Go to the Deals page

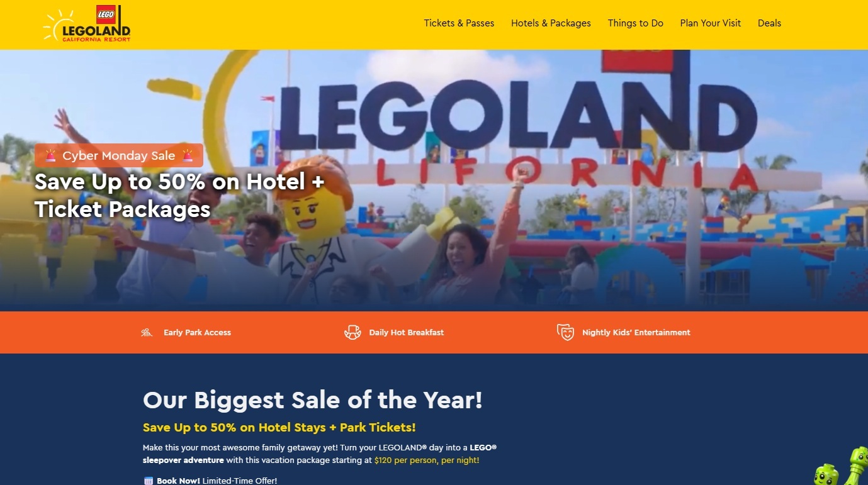pyautogui.click(x=769, y=23)
